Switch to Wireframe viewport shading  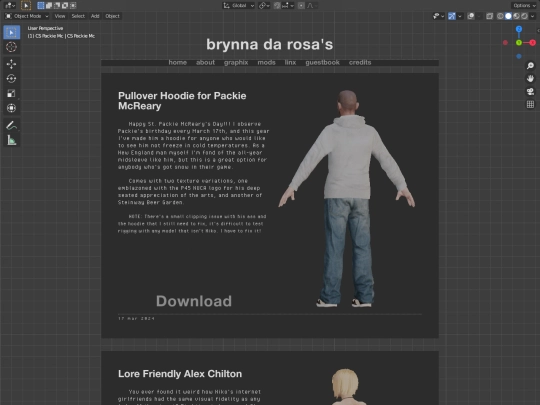500,16
